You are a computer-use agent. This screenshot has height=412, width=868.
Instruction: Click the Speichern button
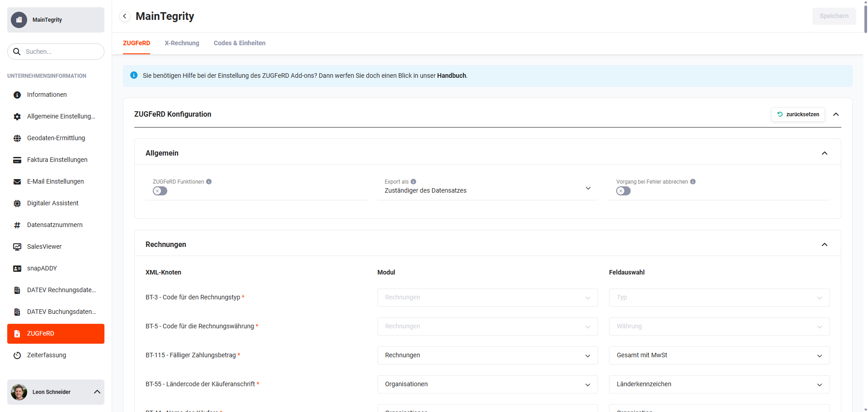834,16
